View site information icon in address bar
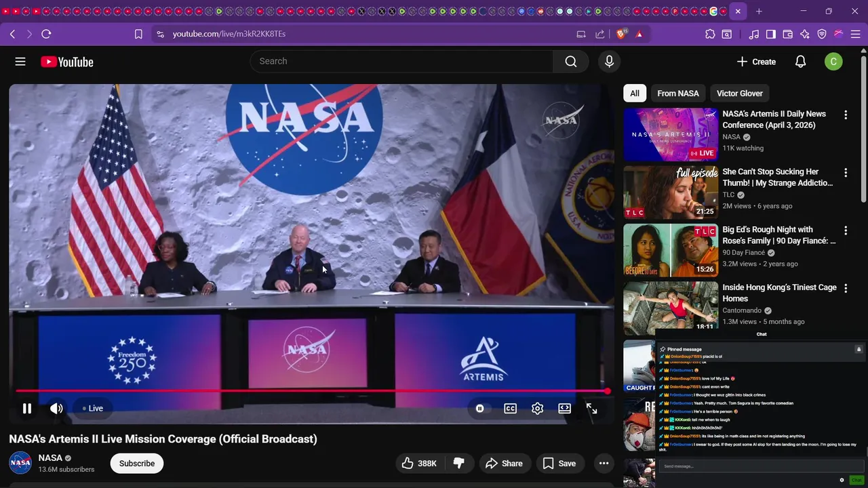This screenshot has height=488, width=868. pyautogui.click(x=159, y=34)
